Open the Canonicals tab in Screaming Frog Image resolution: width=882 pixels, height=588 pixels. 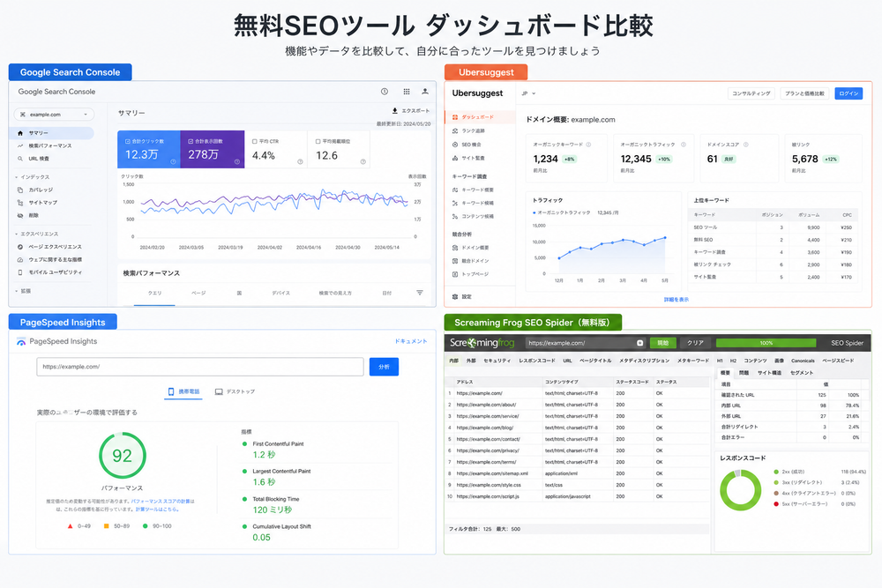pos(803,361)
